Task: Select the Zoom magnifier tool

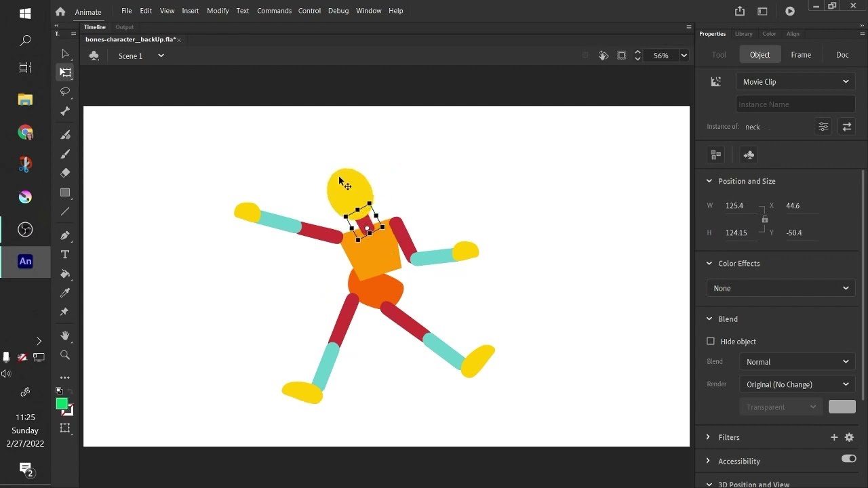Action: (x=65, y=355)
